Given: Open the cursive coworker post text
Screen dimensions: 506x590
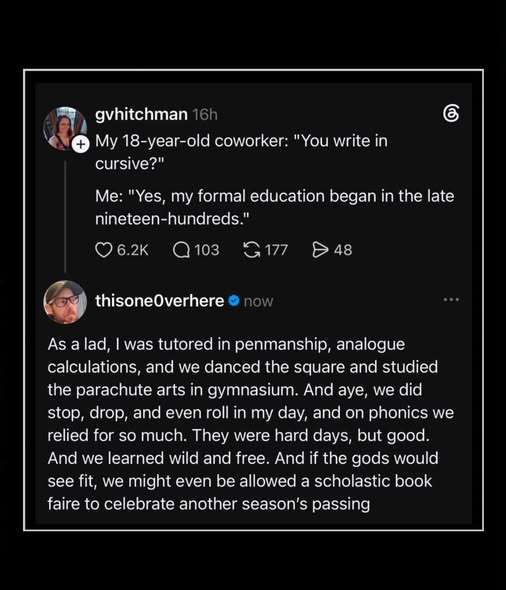Looking at the screenshot, I should (x=275, y=179).
